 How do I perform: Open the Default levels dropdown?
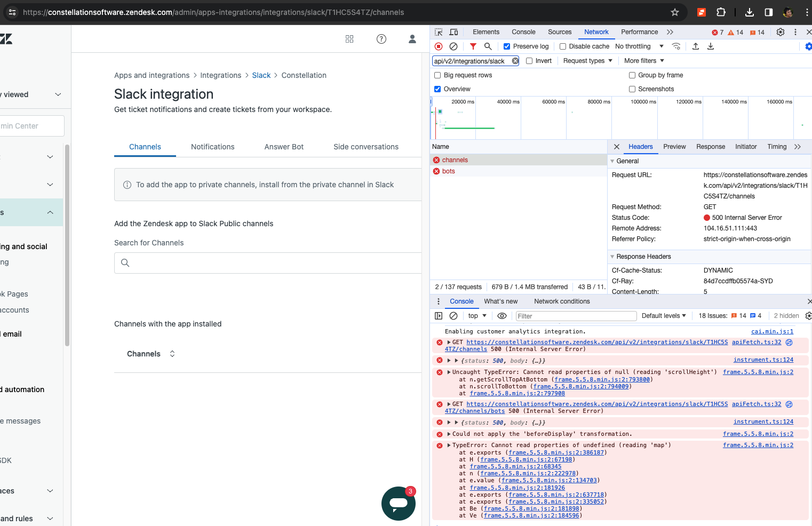click(664, 316)
